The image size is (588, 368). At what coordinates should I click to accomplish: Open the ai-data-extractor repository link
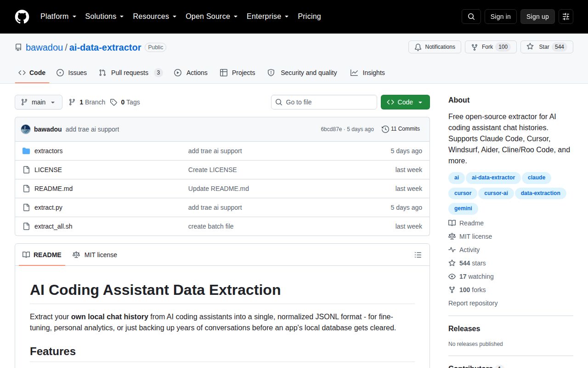[x=105, y=47]
